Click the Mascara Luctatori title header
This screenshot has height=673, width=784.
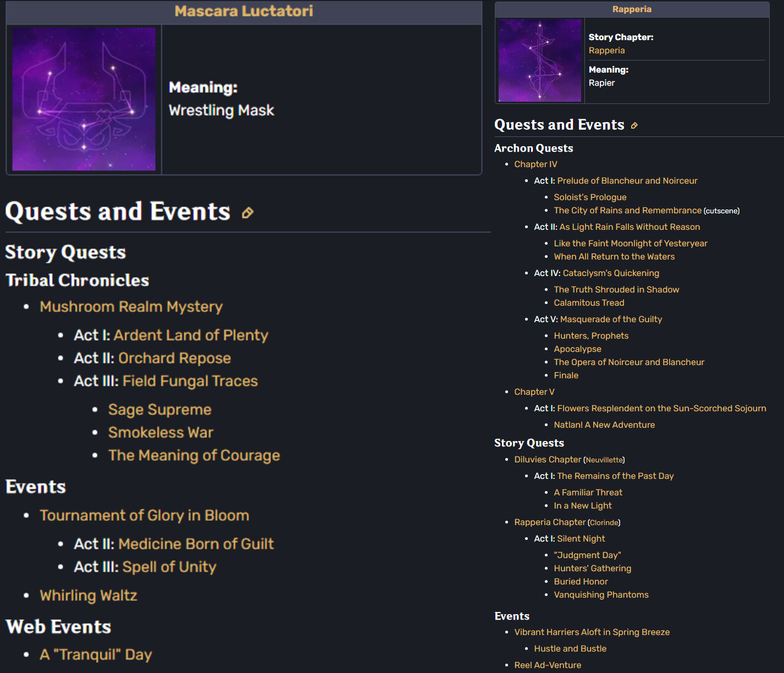pyautogui.click(x=244, y=11)
